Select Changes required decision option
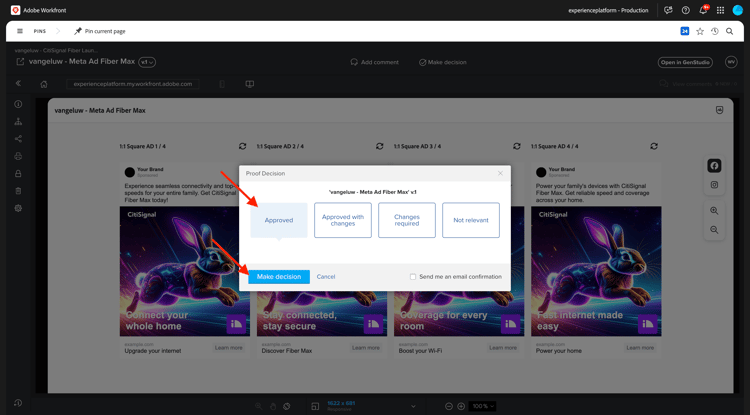The height and width of the screenshot is (415, 750). coord(407,220)
